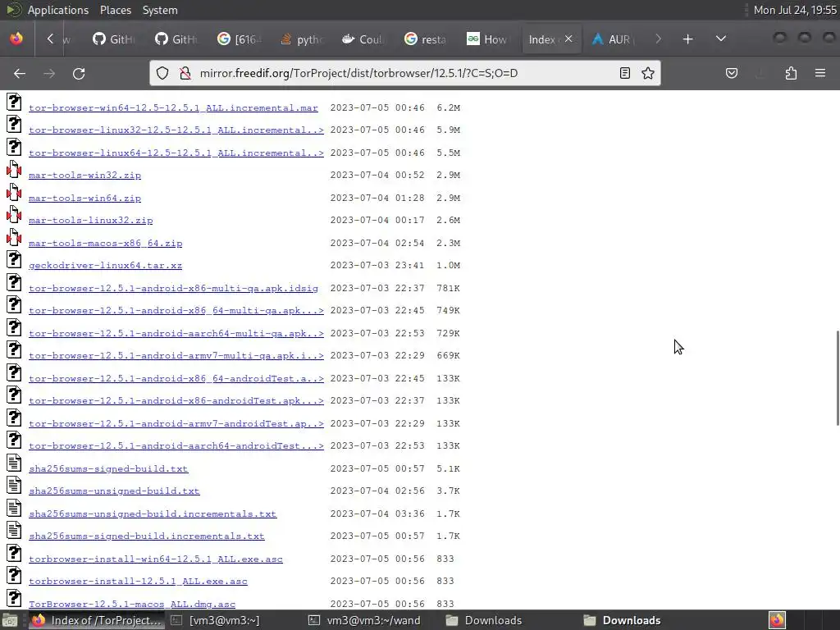
Task: Open the Places menu
Action: coord(115,10)
